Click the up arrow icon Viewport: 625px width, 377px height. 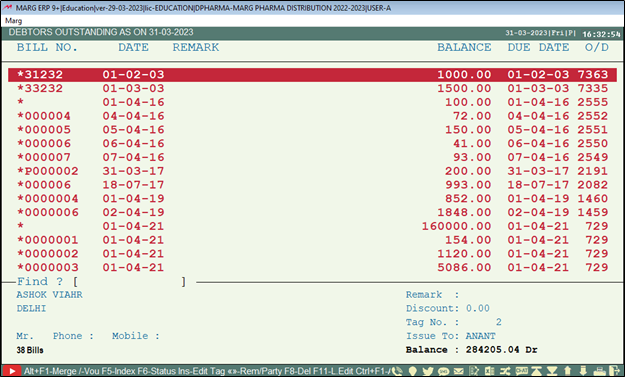click(568, 371)
